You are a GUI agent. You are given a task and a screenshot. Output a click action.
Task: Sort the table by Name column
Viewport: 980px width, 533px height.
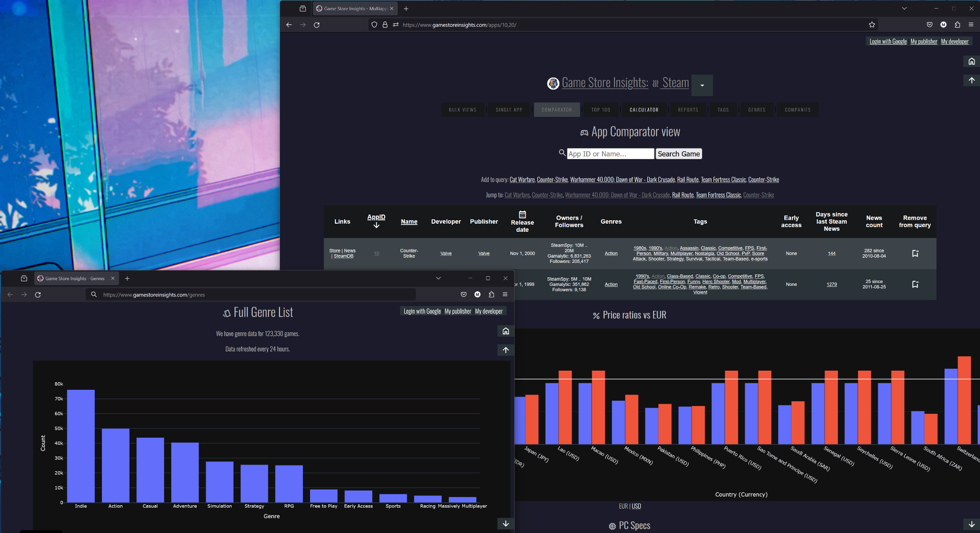409,222
